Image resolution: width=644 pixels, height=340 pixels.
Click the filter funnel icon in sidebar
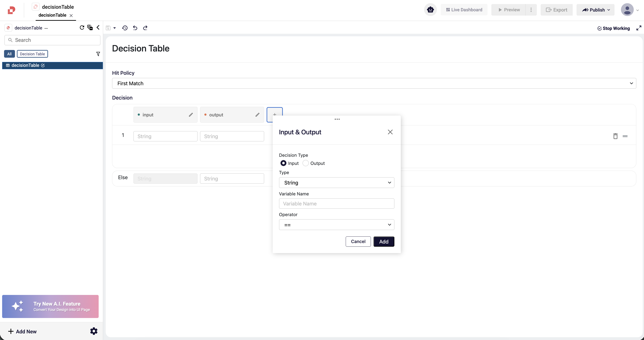coord(98,54)
